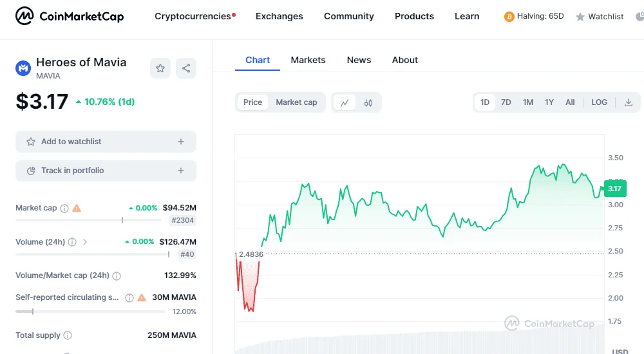The height and width of the screenshot is (354, 644).
Task: Expand Volume (24h) chevron arrow
Action: (85, 242)
